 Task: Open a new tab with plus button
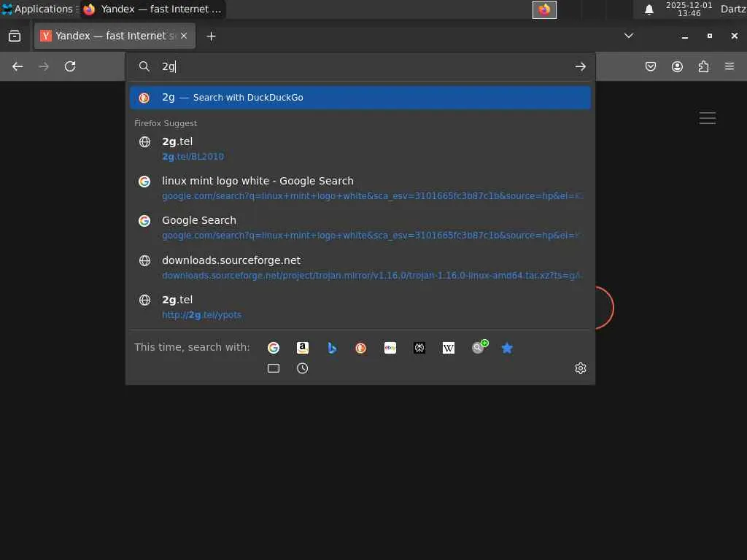212,36
